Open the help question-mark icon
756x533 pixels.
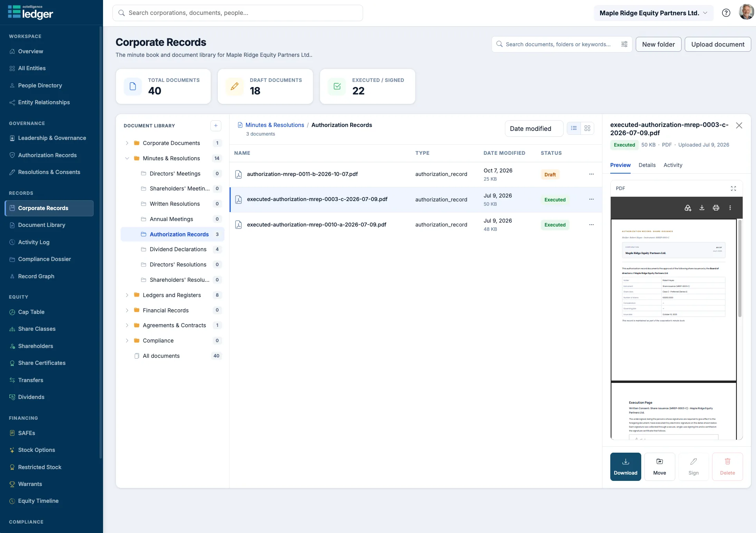coord(726,13)
